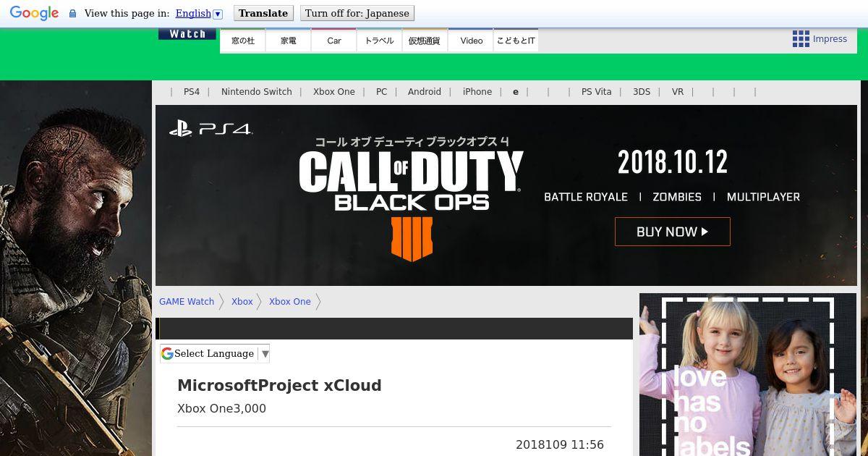Viewport: 868px width, 456px height.
Task: Click the Translate button
Action: (263, 13)
